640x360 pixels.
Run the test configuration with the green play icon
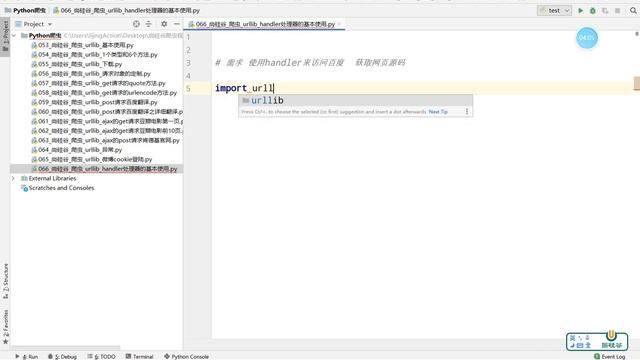[x=580, y=11]
